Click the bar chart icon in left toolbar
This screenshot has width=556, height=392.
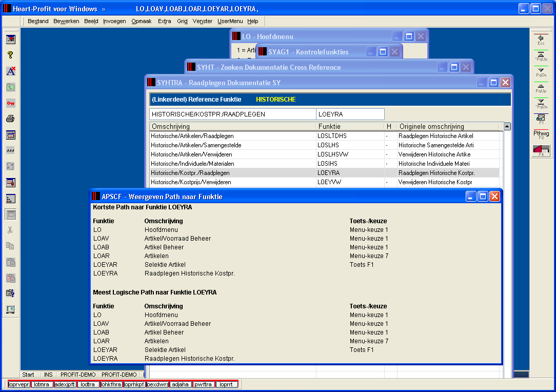(11, 199)
